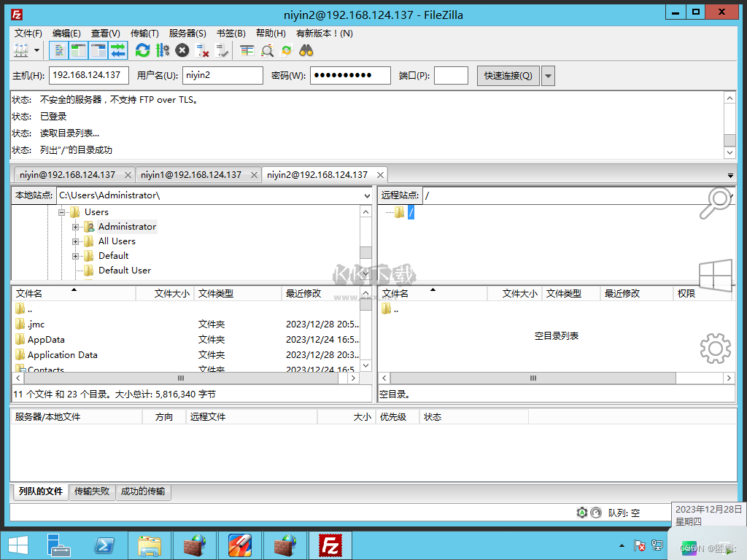Switch to the 成功的传输 tab
The height and width of the screenshot is (560, 747).
[143, 491]
